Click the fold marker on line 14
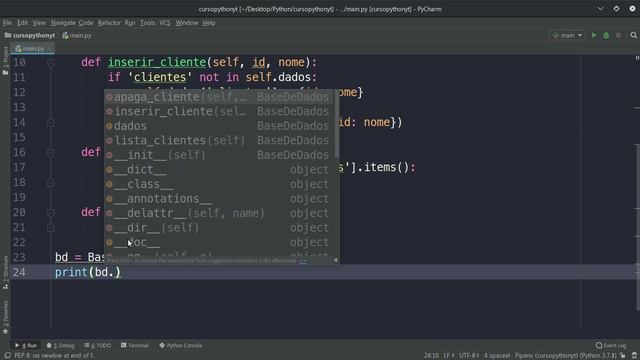The height and width of the screenshot is (360, 640). (x=51, y=122)
